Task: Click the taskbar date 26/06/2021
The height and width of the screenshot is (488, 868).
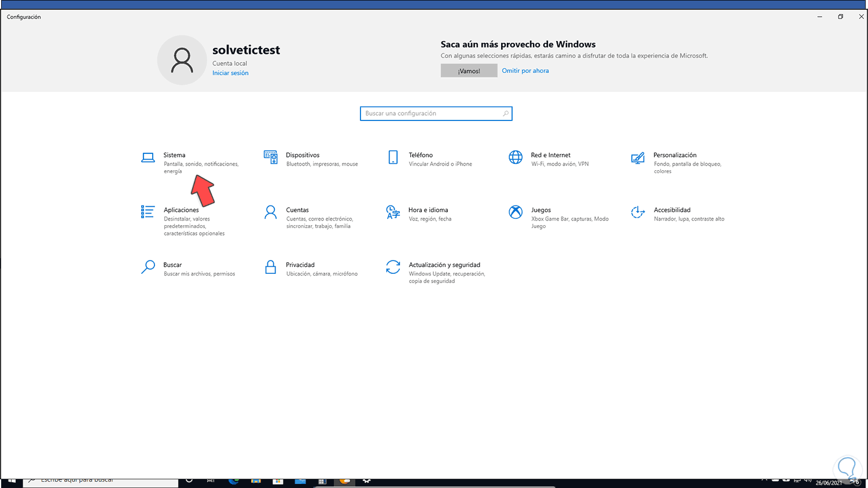Action: [x=829, y=483]
